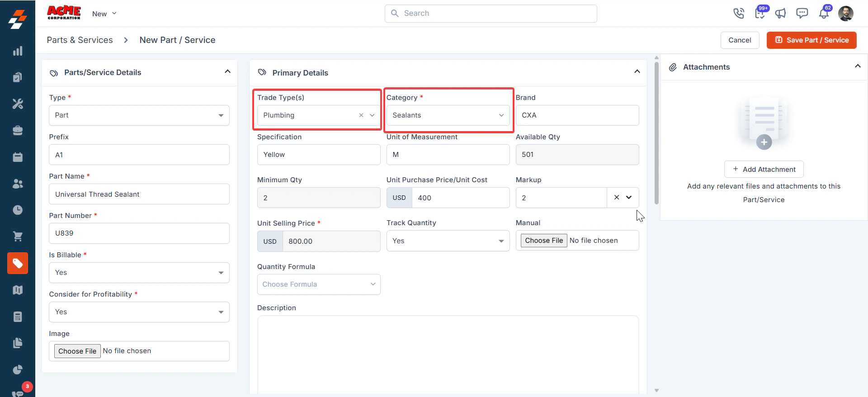Screen dimensions: 868x397
Task: Click the Part Number field U839
Action: tap(139, 233)
